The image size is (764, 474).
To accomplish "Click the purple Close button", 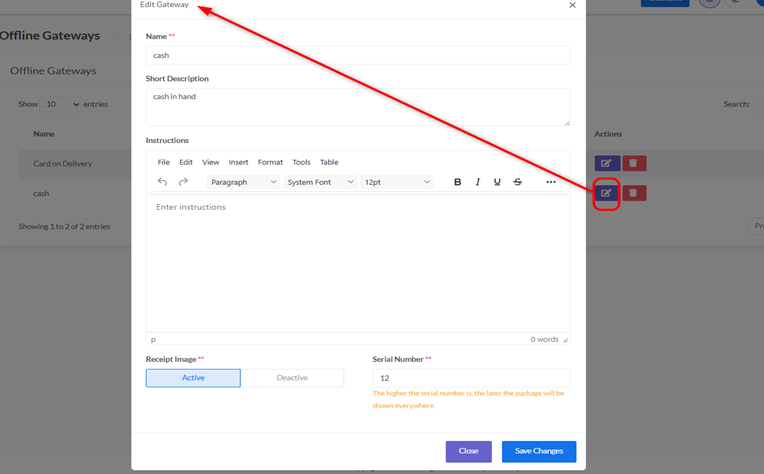I will point(468,451).
